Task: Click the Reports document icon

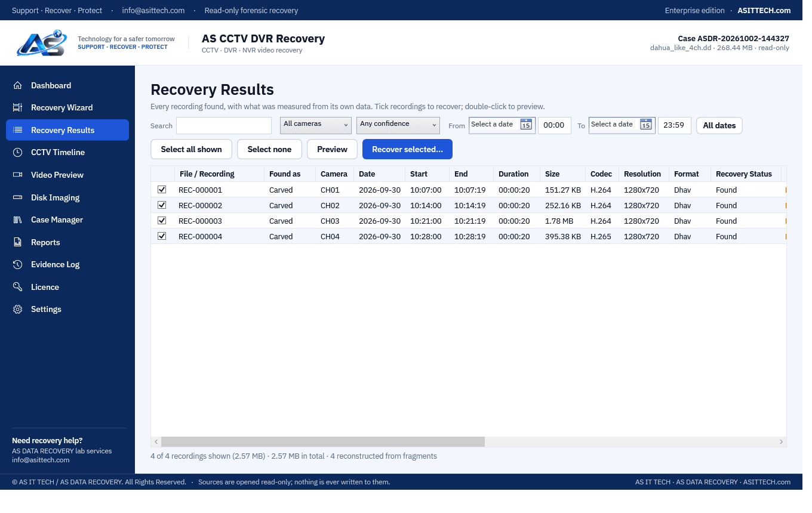Action: [18, 242]
